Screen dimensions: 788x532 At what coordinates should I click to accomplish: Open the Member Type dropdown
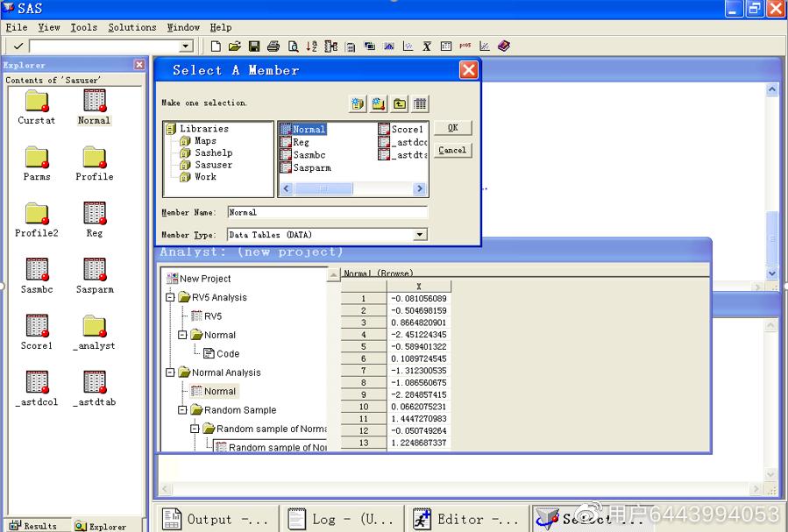tap(420, 235)
